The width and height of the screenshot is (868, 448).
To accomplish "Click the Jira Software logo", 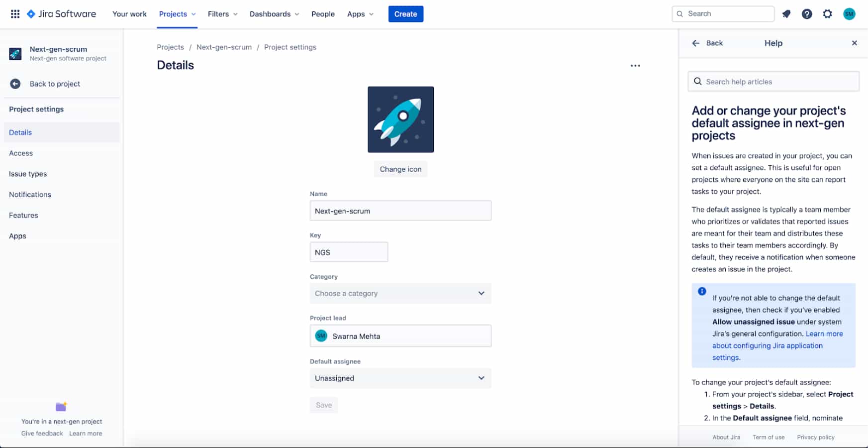I will coord(61,13).
